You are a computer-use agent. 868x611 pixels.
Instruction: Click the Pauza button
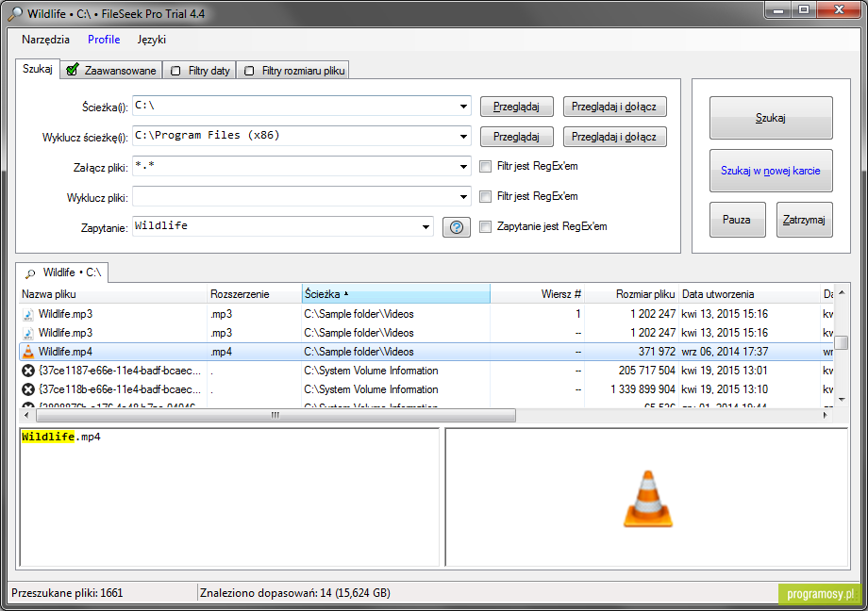coord(738,220)
